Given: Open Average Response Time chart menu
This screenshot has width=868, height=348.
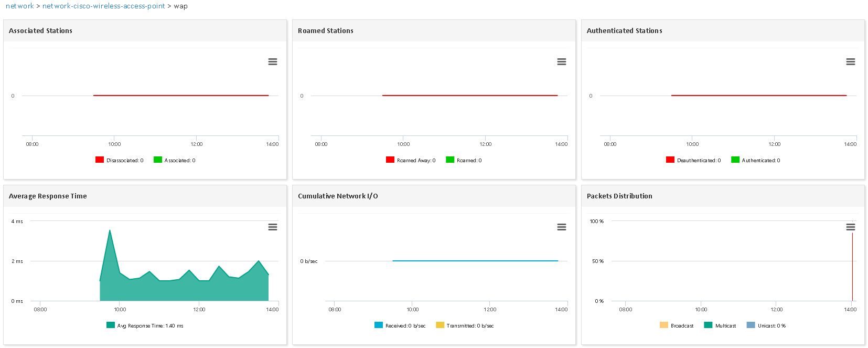Looking at the screenshot, I should pos(273,227).
